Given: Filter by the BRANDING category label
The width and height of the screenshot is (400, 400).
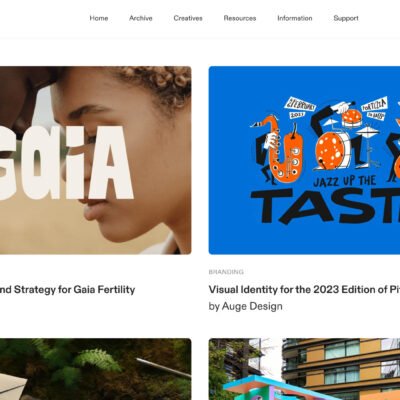Looking at the screenshot, I should (x=226, y=272).
